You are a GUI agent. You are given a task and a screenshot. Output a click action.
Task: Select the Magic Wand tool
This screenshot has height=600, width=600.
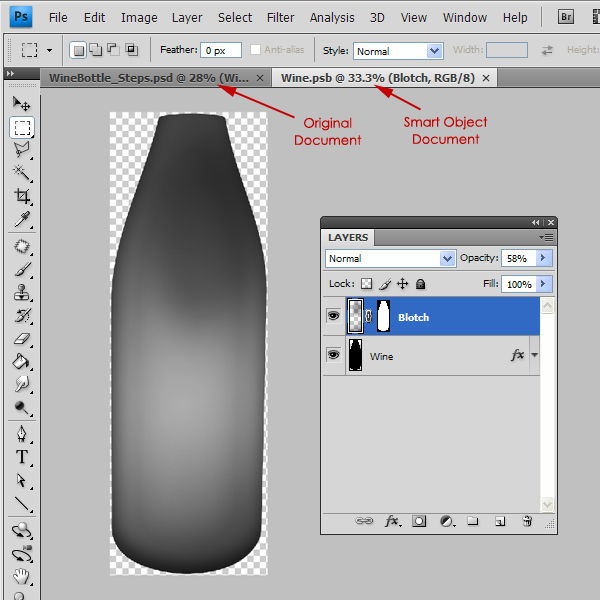21,173
